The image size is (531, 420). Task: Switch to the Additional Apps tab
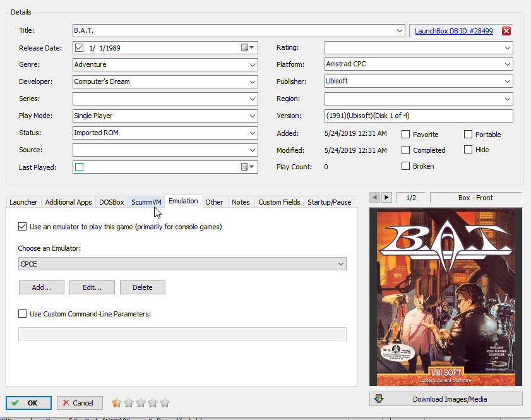(x=68, y=202)
